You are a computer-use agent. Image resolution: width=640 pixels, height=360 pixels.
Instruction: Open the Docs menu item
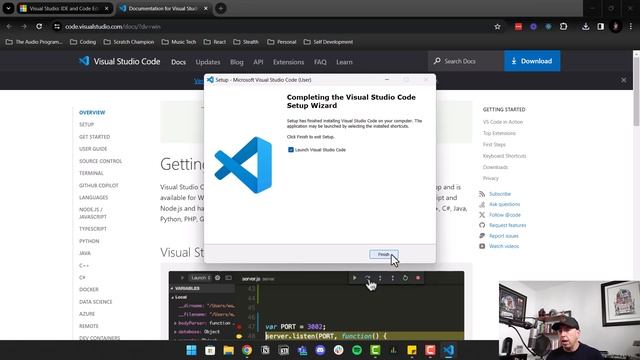pyautogui.click(x=178, y=62)
